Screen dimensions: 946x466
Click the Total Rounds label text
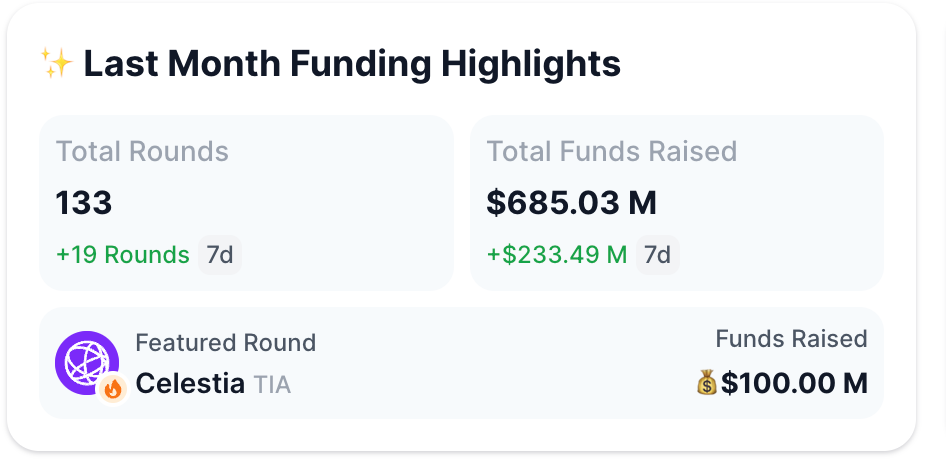pyautogui.click(x=142, y=151)
